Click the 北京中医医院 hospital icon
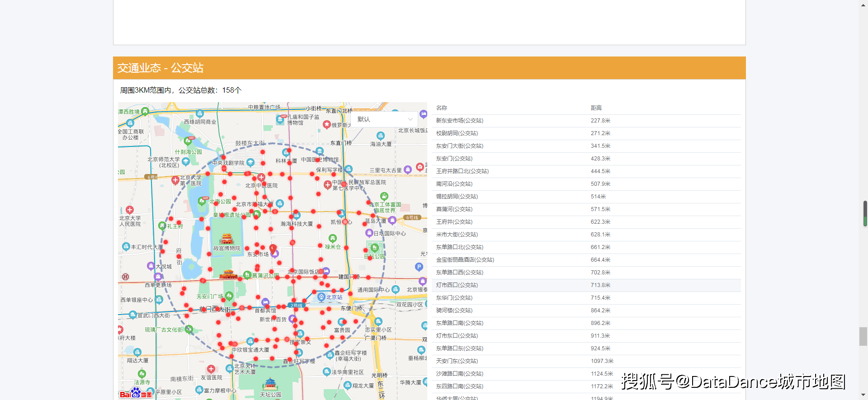 pos(261,178)
